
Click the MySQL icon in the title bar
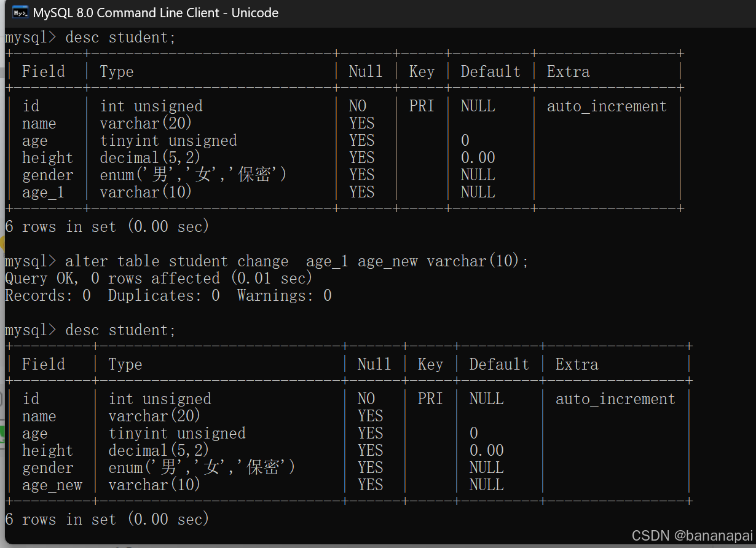20,12
